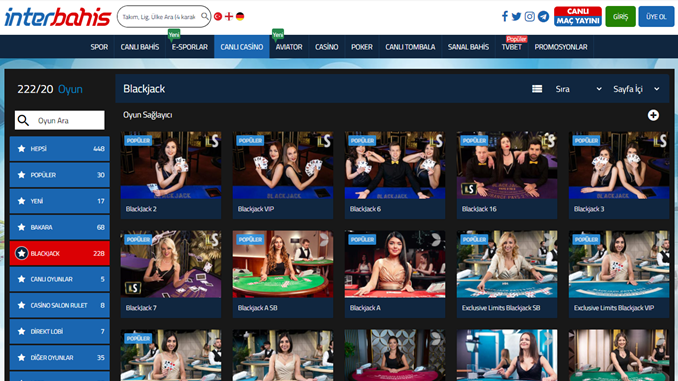Click the ÜYE OL button

tap(656, 16)
